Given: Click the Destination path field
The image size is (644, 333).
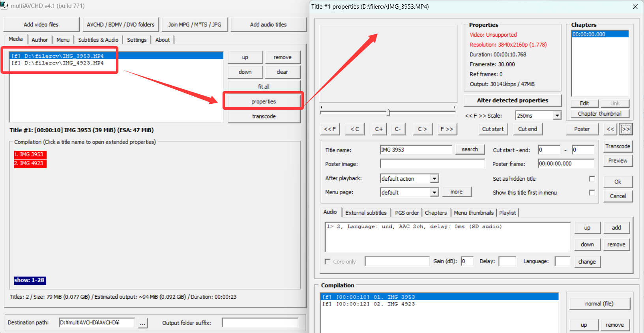Looking at the screenshot, I should point(97,323).
